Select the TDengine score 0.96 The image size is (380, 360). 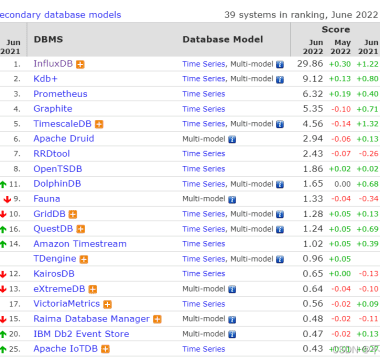click(313, 259)
